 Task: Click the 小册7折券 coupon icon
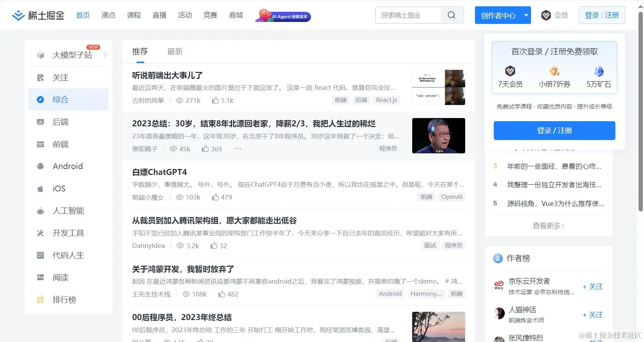[x=554, y=71]
